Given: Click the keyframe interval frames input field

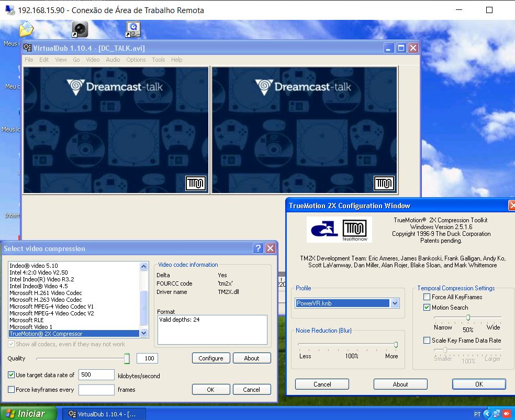Looking at the screenshot, I should 96,390.
